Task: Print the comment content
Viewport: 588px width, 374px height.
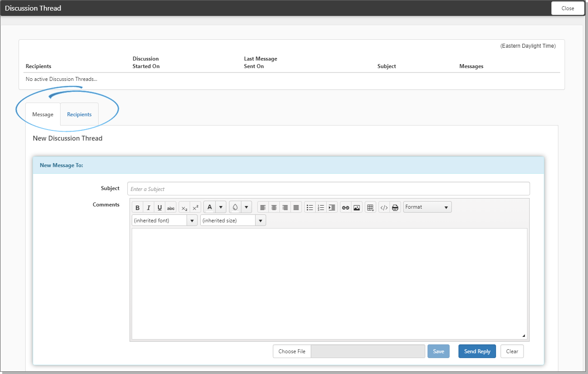Action: point(395,207)
